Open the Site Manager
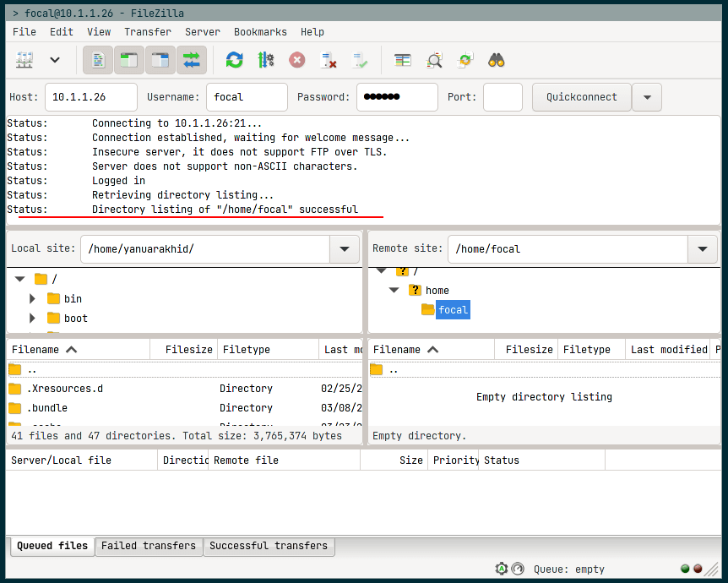Screen dimensions: 728x583 pos(24,60)
